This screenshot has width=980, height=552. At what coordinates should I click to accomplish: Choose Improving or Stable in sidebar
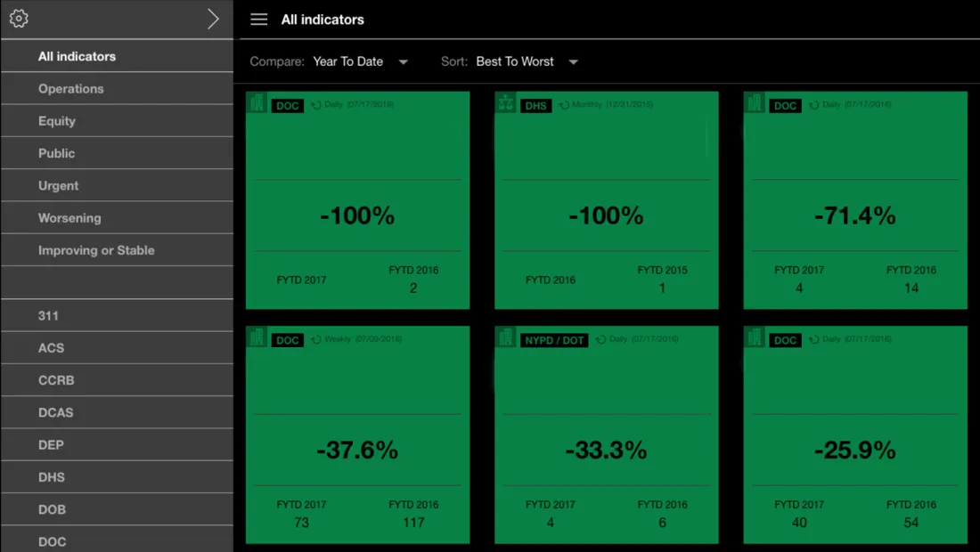(x=96, y=250)
